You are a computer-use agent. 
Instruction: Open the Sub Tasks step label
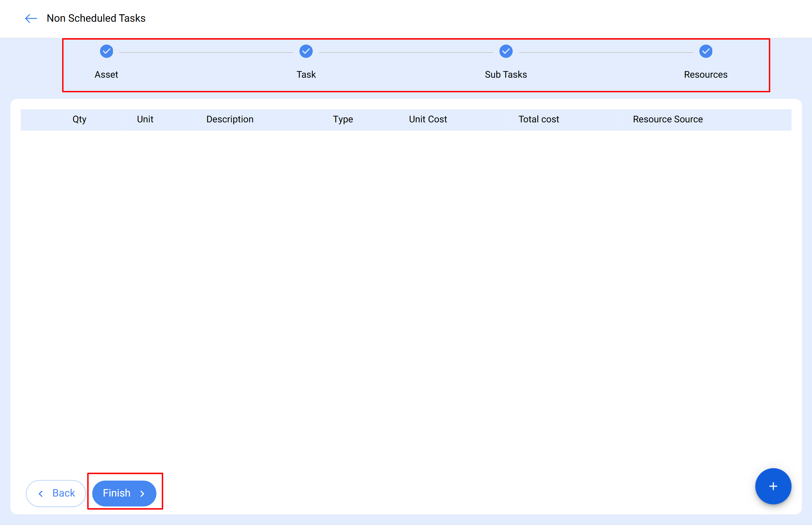506,74
